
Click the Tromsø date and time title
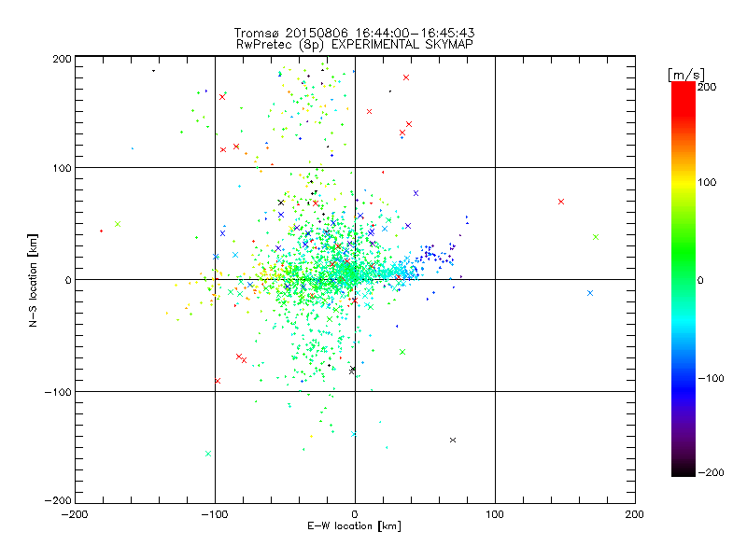(x=355, y=32)
